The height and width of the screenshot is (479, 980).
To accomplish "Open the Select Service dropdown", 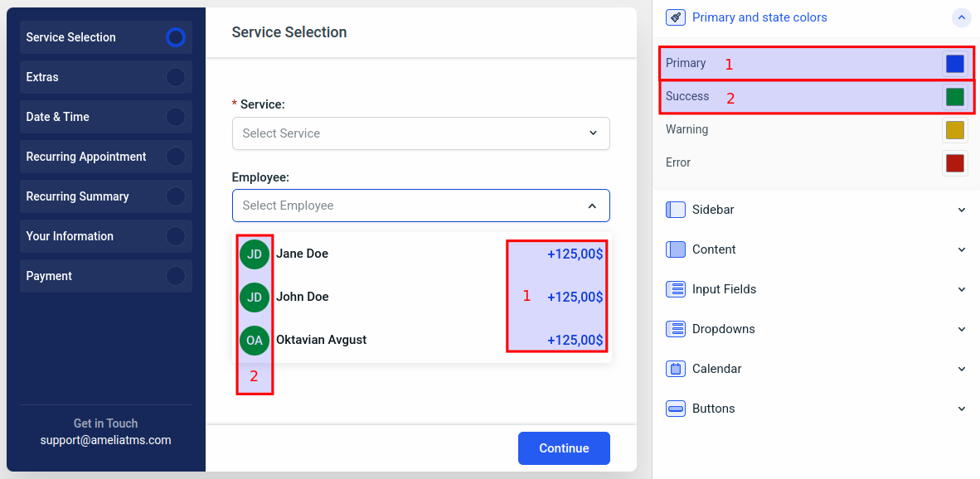I will (420, 133).
